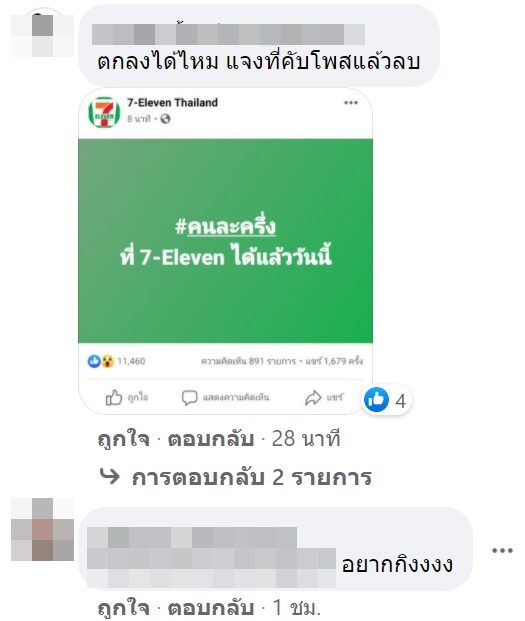The image size is (525, 621).
Task: Open the three-dot options beside the second comment
Action: (502, 550)
